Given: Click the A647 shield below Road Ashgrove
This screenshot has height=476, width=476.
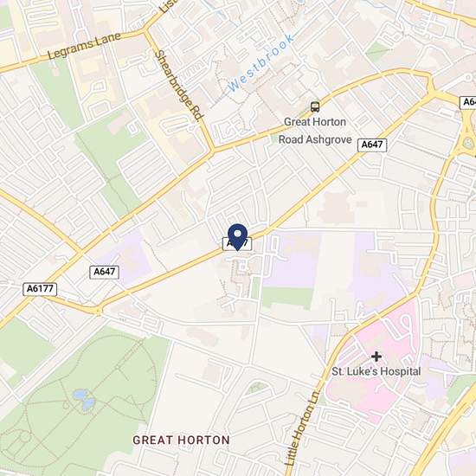Looking at the screenshot, I should coord(372,145).
